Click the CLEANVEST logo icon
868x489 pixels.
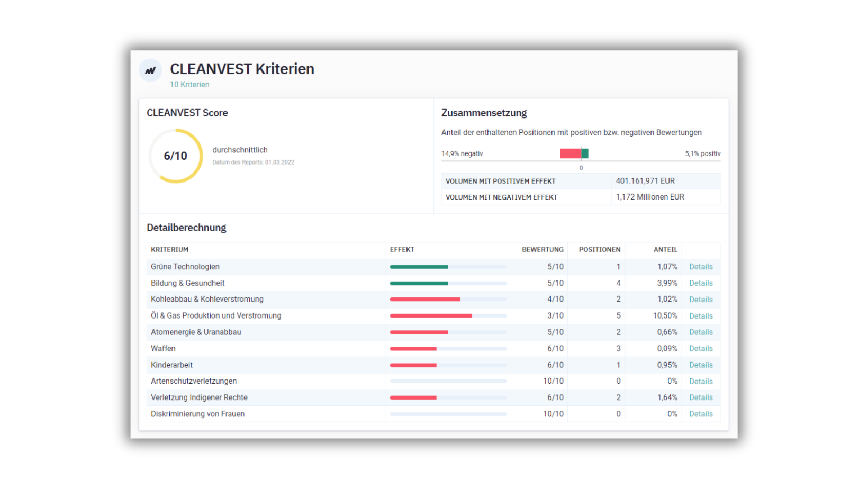150,70
